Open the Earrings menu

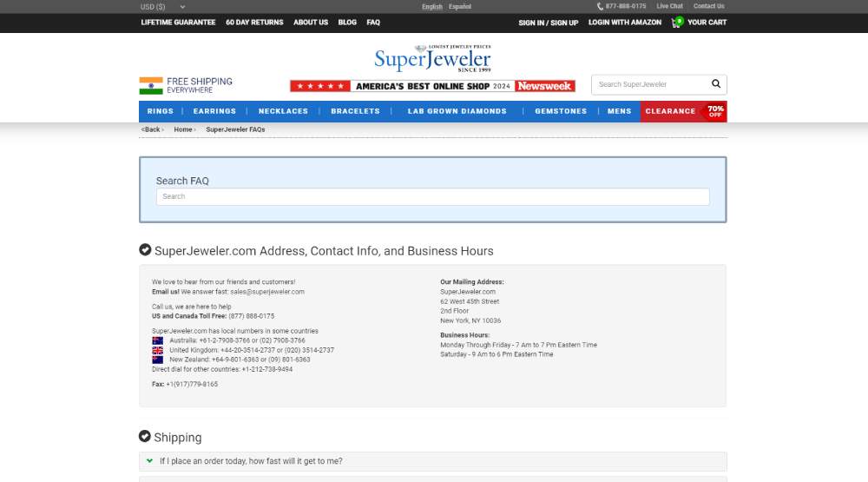click(214, 111)
